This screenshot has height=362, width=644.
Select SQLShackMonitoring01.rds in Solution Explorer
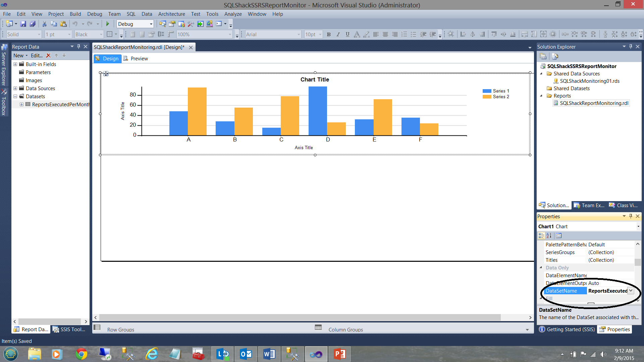(589, 81)
